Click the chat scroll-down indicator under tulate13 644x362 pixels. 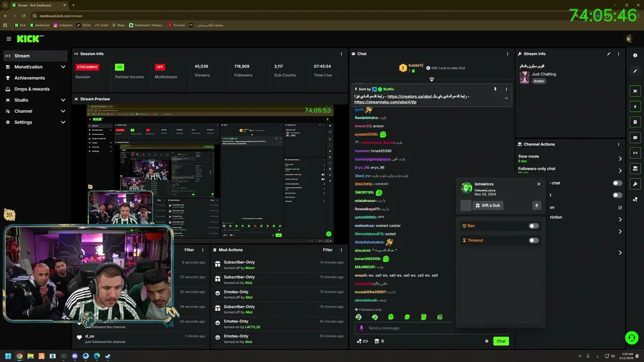[431, 79]
